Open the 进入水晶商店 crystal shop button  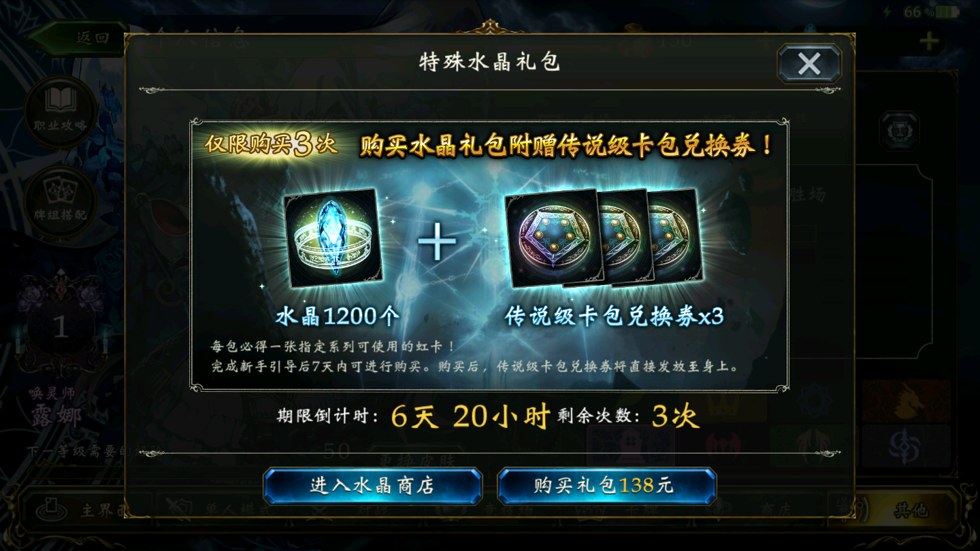372,486
